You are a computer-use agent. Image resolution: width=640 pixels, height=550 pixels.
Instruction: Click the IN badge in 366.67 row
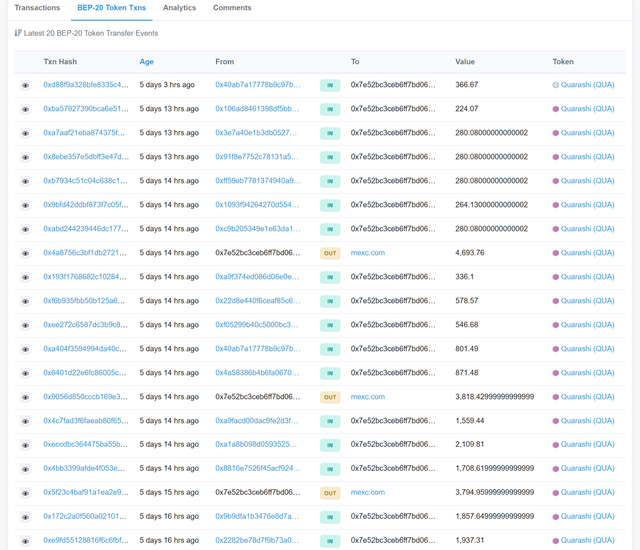click(330, 85)
